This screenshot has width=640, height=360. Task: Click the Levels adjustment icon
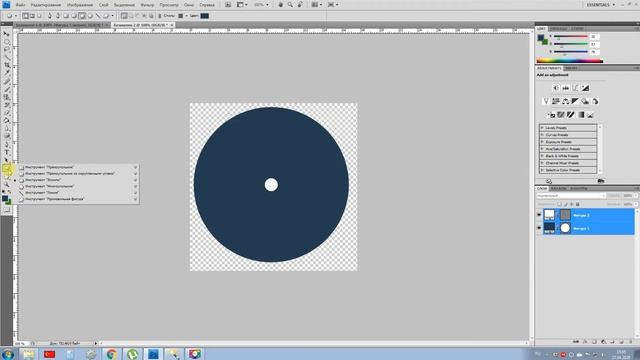566,88
